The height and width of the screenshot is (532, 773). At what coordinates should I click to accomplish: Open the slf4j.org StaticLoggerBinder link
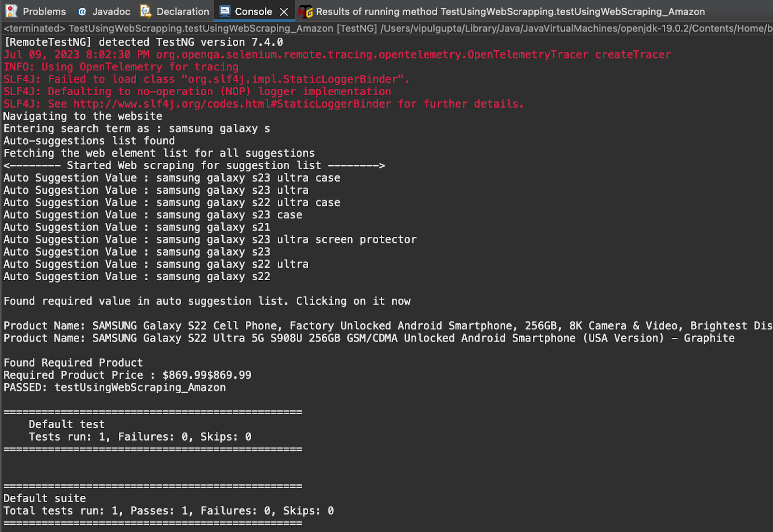coord(232,104)
